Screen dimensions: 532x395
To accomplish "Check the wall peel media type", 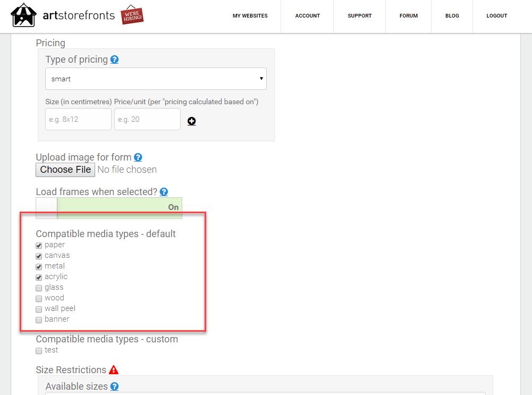I will [x=39, y=309].
